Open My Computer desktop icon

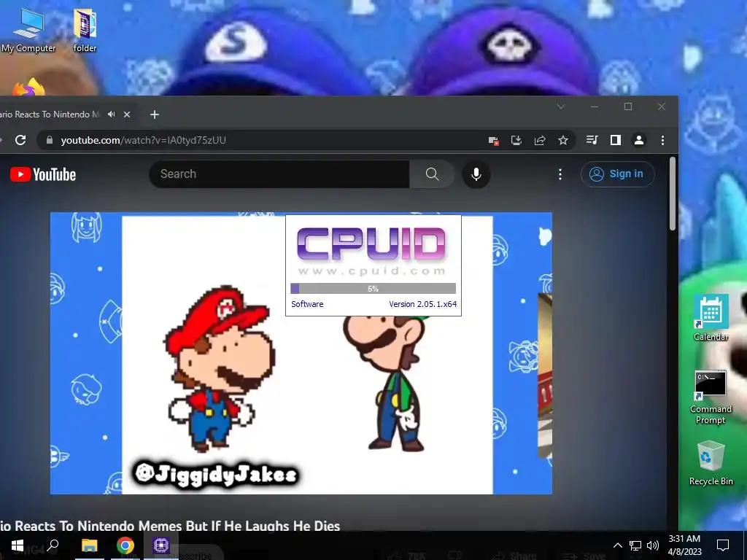[x=28, y=31]
